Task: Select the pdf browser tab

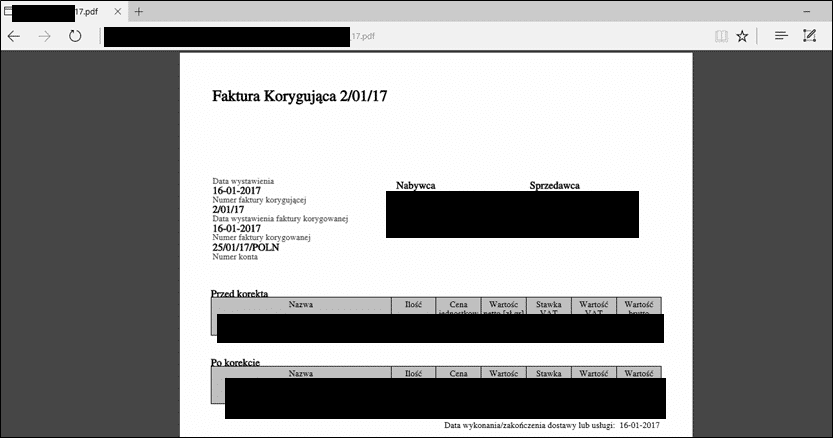Action: (64, 12)
